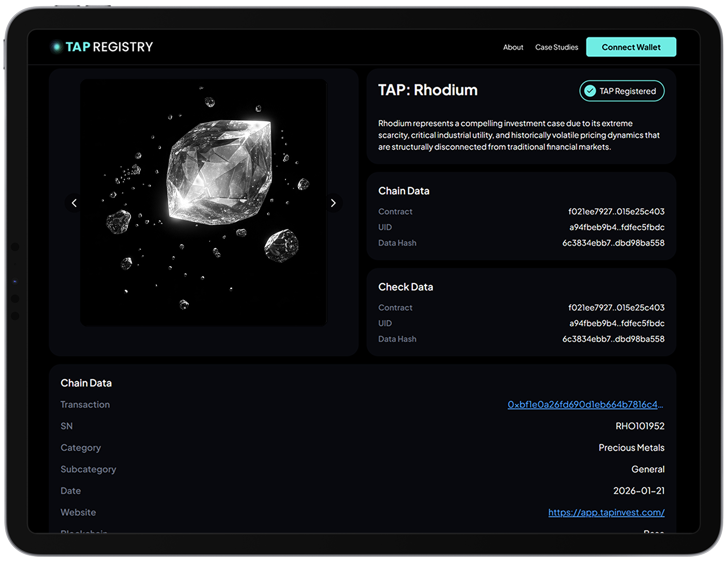Open the About page
The height and width of the screenshot is (563, 728).
[513, 47]
